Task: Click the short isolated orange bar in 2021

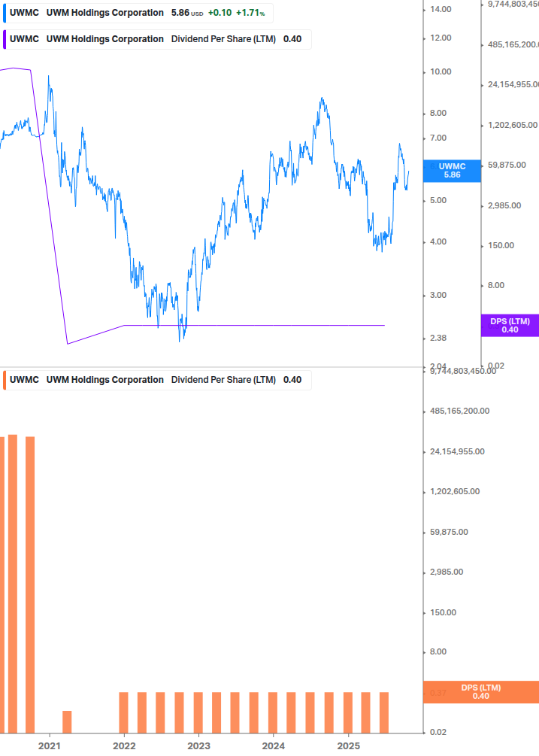Action: [x=67, y=721]
